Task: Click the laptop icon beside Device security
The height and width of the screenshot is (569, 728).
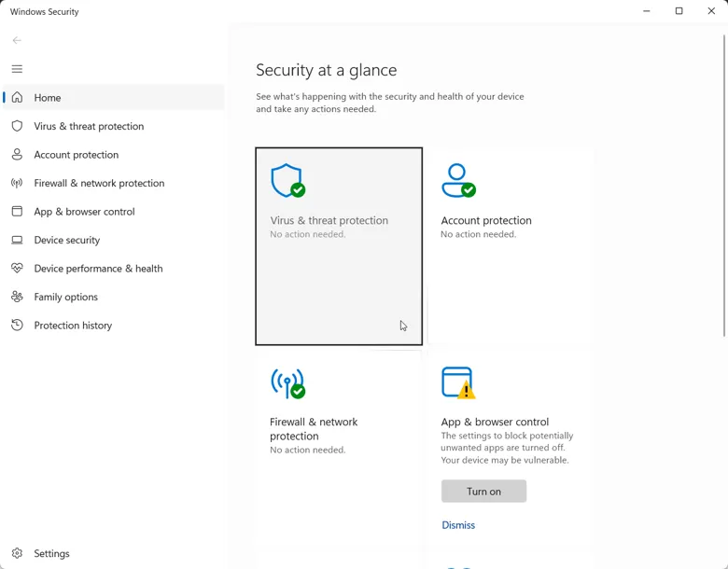Action: pyautogui.click(x=17, y=240)
